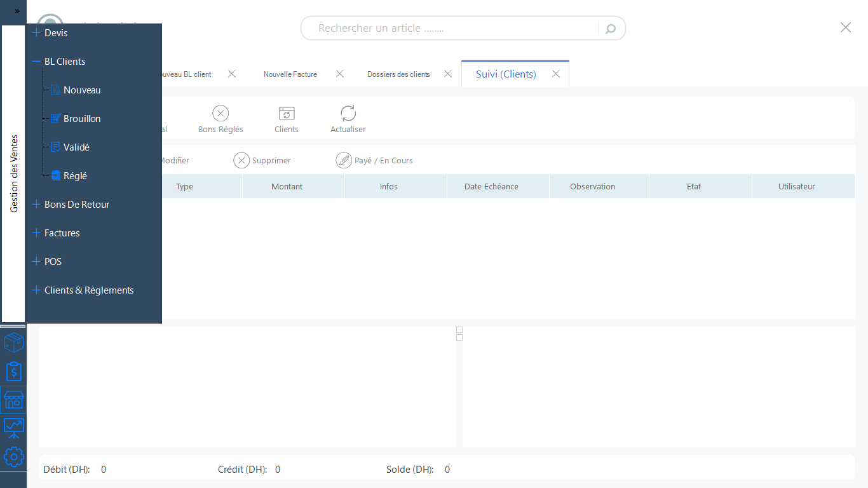Screen dimensions: 868x488
Task: Expand the Devis tree node
Action: coord(36,33)
